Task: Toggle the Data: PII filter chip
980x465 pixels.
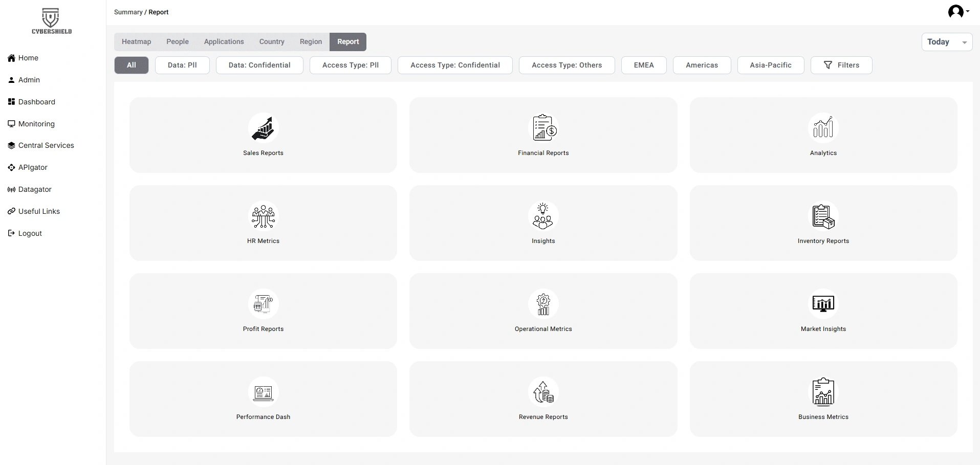Action: 182,65
